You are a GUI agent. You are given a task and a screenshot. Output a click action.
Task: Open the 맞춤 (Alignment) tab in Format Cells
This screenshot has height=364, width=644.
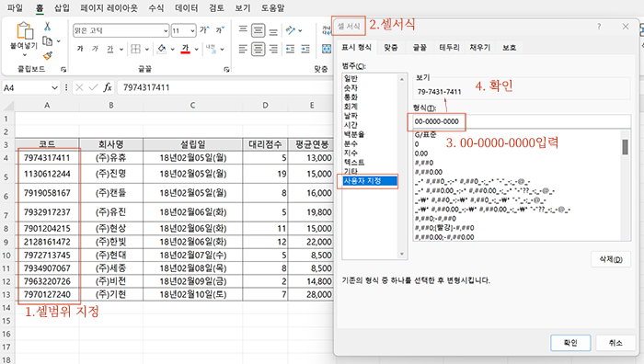coord(391,48)
